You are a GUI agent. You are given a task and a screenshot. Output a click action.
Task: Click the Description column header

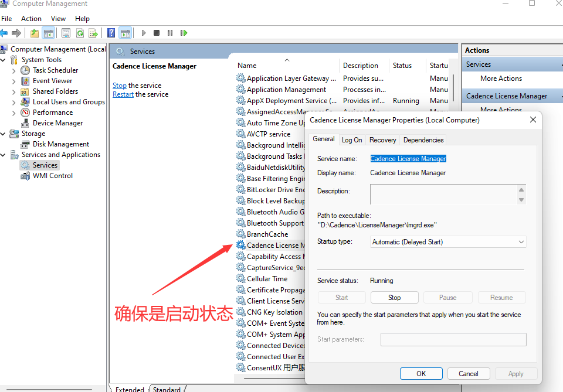coord(361,66)
